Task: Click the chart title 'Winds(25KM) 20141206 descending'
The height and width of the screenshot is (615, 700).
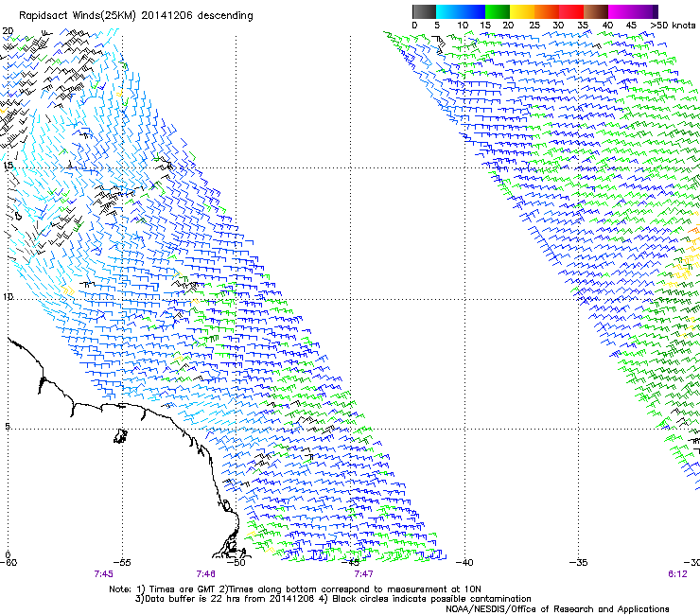Action: (163, 16)
